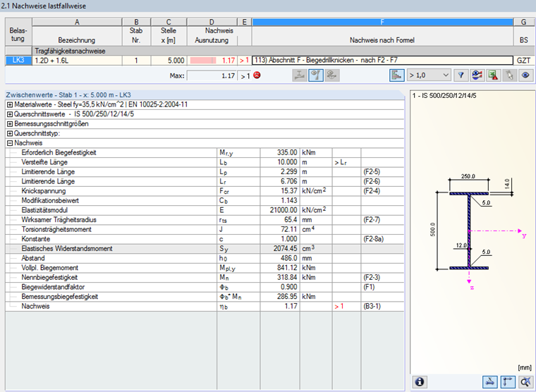Click the pick member cursor icon

[x=509, y=75]
